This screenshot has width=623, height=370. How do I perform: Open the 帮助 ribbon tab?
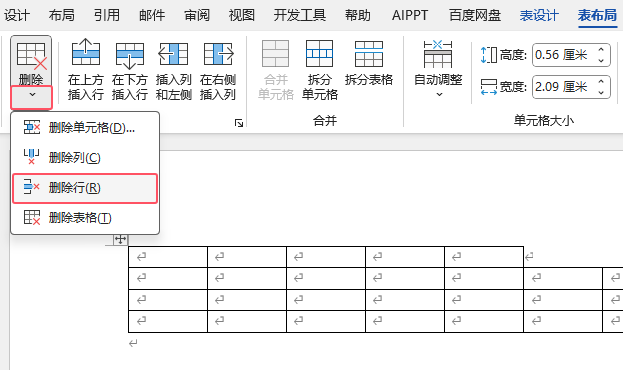(x=358, y=15)
